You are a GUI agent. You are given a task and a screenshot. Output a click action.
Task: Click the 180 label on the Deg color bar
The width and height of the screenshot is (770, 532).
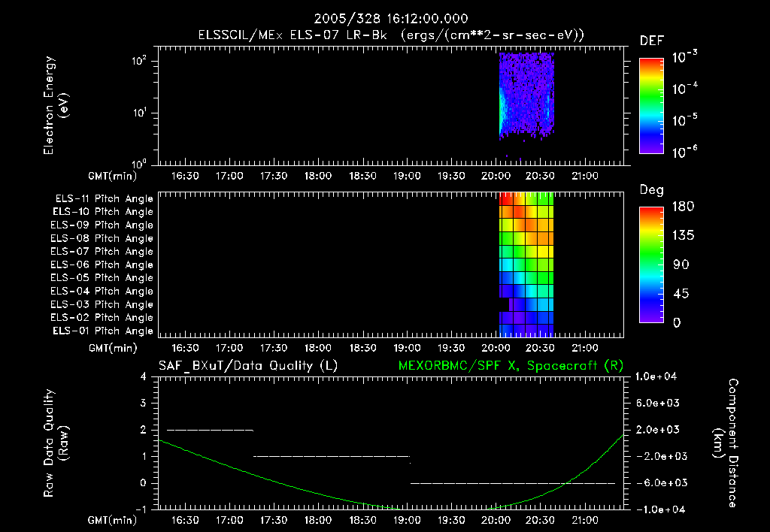coord(684,207)
